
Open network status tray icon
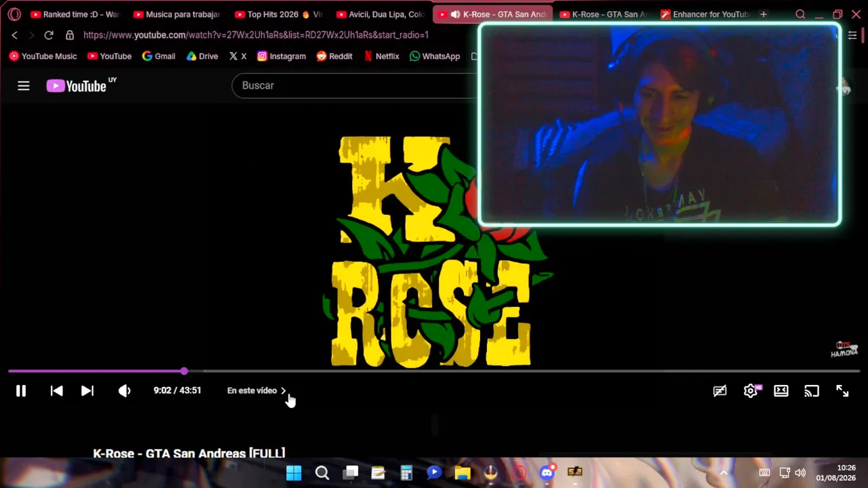click(785, 472)
